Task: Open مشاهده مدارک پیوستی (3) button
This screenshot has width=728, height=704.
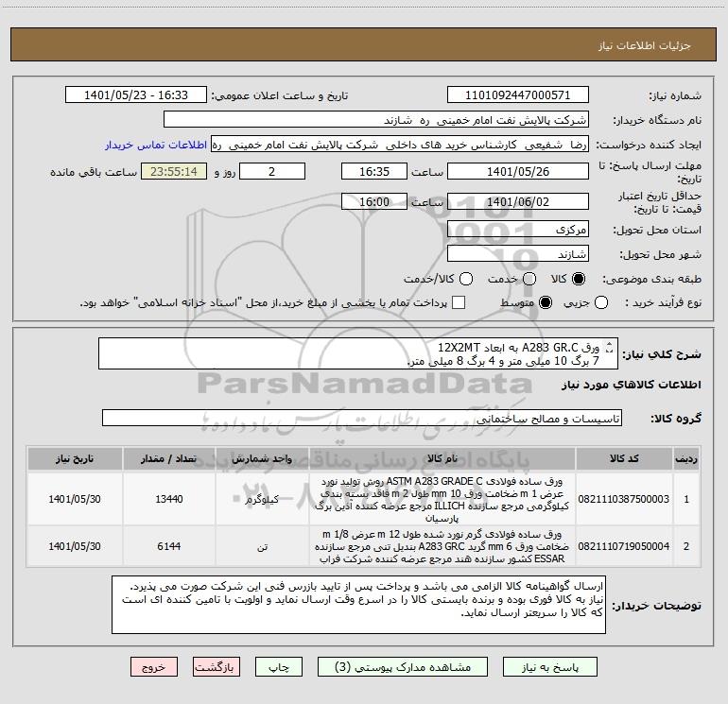Action: pyautogui.click(x=403, y=667)
